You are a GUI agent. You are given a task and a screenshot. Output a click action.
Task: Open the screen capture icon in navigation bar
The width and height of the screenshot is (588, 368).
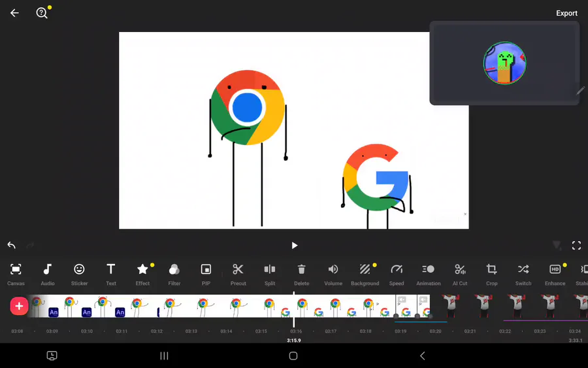click(x=52, y=356)
